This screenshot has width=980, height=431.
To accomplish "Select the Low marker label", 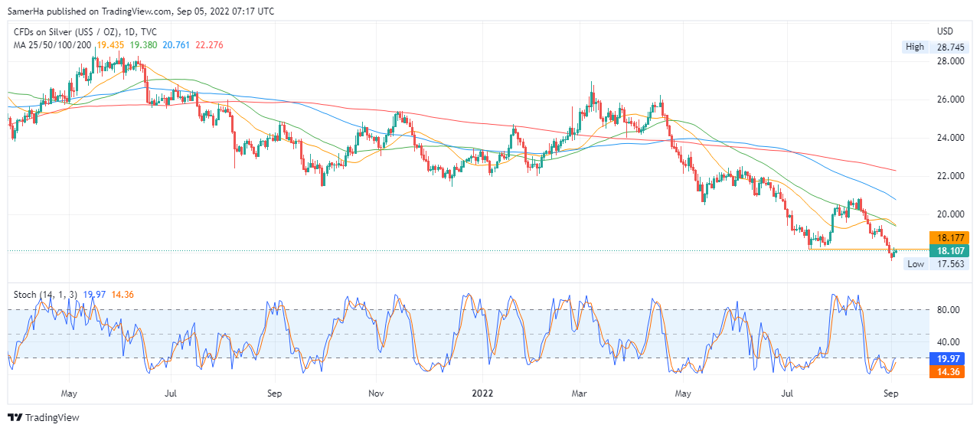I will (x=915, y=264).
